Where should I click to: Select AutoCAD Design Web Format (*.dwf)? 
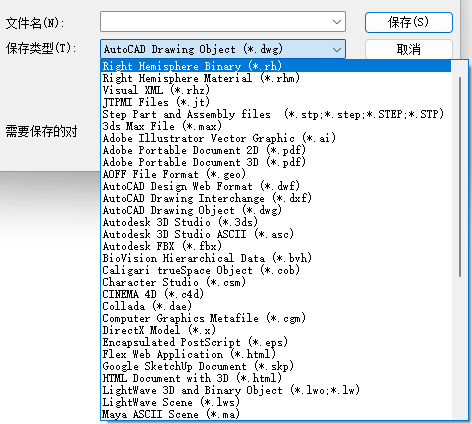pos(277,186)
